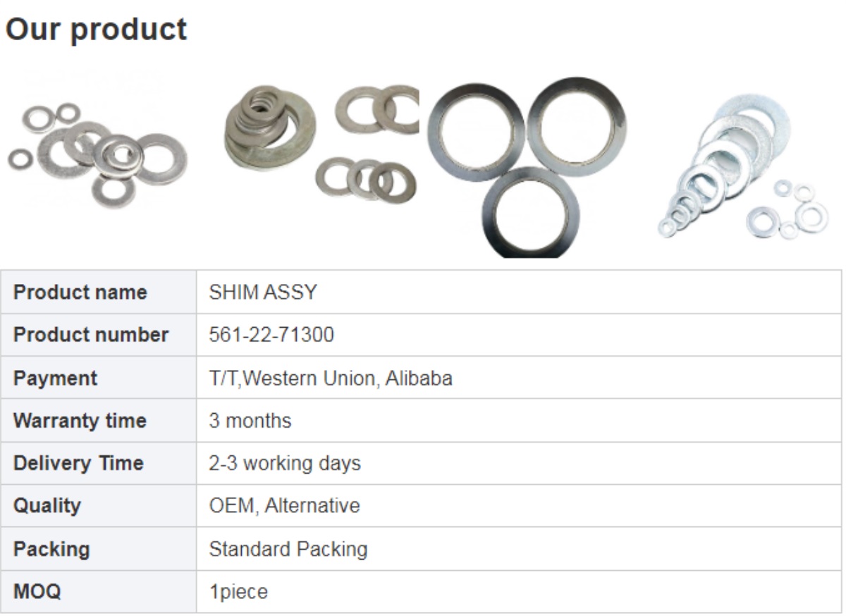This screenshot has width=846, height=616.
Task: Click the 'Product number' label cell
Action: point(91,335)
